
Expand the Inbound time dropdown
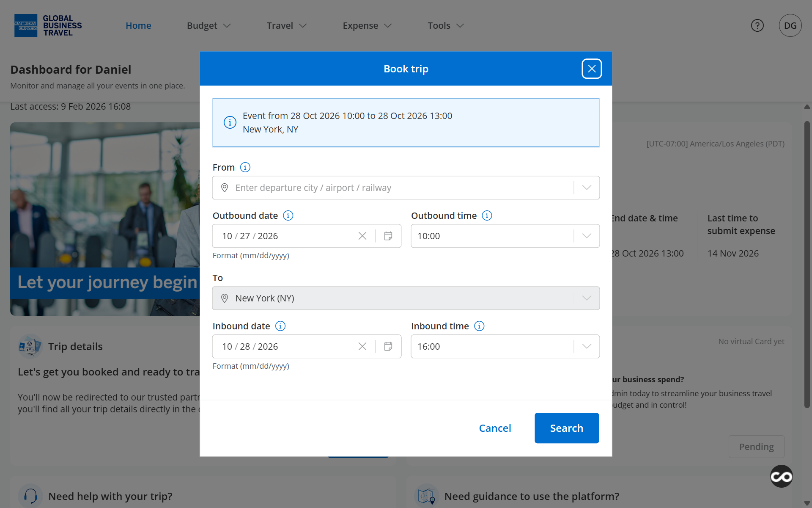(x=586, y=346)
